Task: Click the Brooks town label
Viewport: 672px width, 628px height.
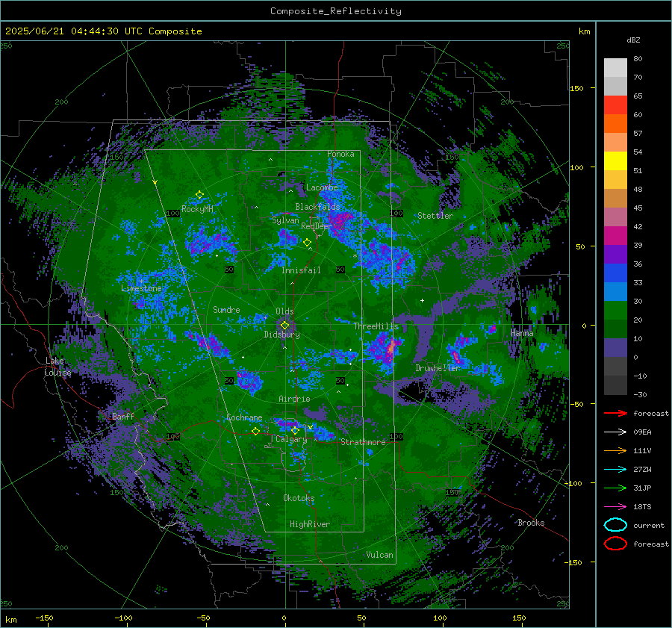Action: coord(531,523)
